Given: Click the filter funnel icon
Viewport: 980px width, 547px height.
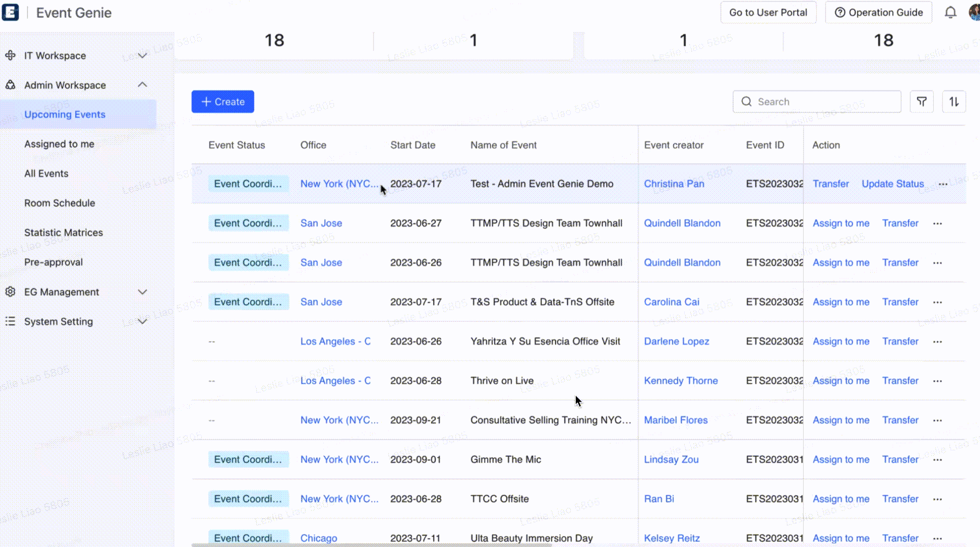Looking at the screenshot, I should click(x=921, y=102).
